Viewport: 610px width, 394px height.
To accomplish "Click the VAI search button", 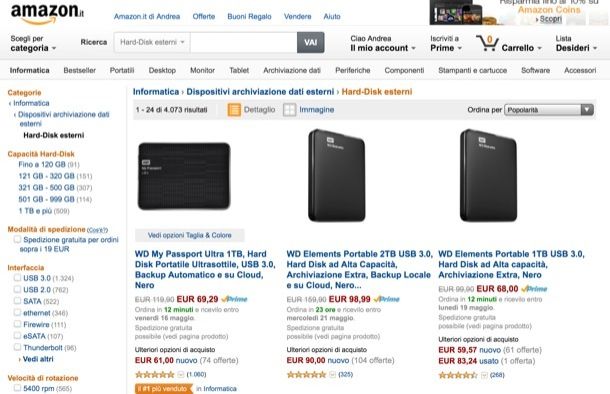I will click(310, 42).
